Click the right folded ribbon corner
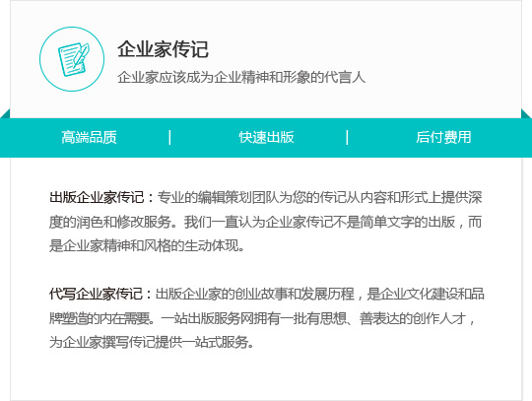Viewport: 532px width, 401px height. pyautogui.click(x=526, y=113)
